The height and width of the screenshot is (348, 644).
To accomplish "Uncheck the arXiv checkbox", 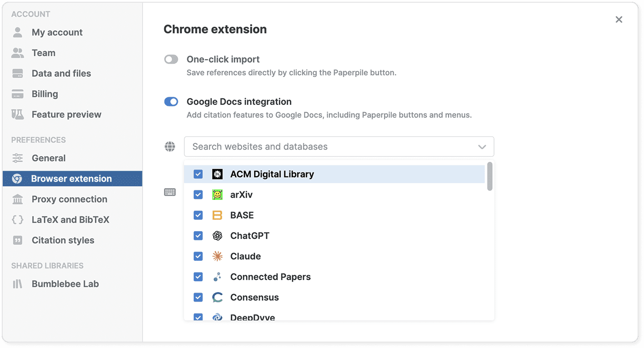I will click(198, 195).
